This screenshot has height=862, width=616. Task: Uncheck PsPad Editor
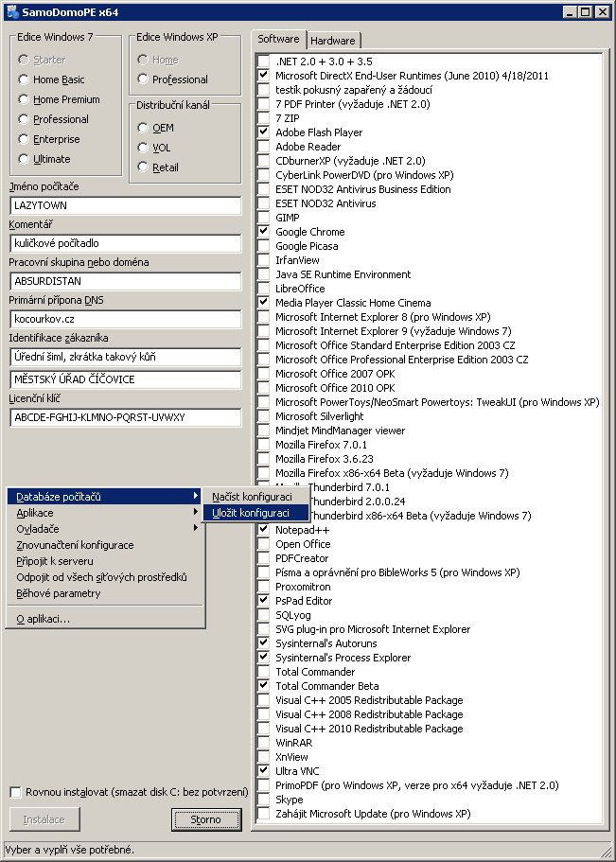pyautogui.click(x=263, y=600)
